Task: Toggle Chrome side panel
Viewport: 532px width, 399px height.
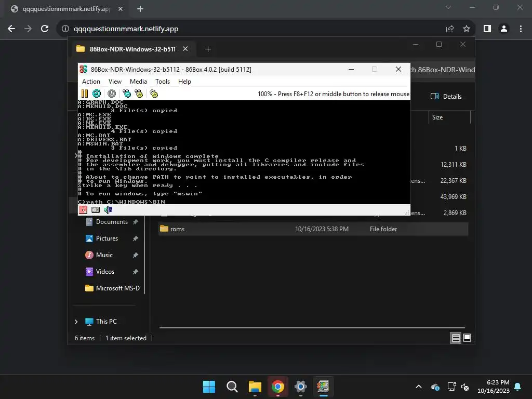Action: [487, 29]
